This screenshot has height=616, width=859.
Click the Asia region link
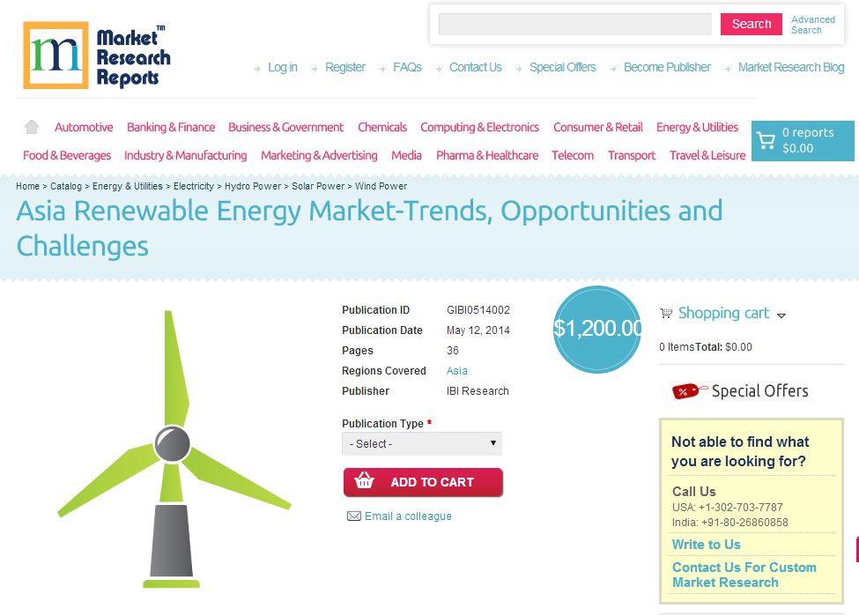point(457,371)
